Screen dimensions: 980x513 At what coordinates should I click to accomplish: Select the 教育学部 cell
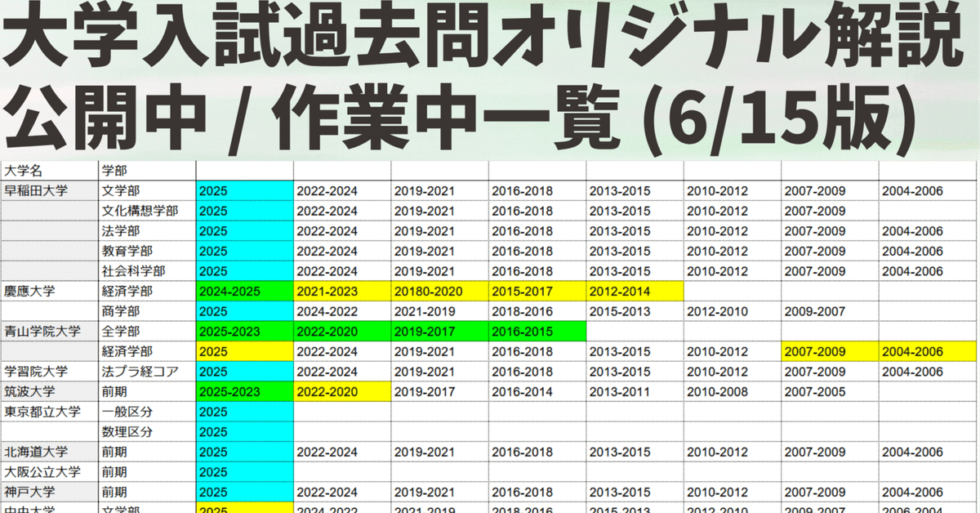147,251
